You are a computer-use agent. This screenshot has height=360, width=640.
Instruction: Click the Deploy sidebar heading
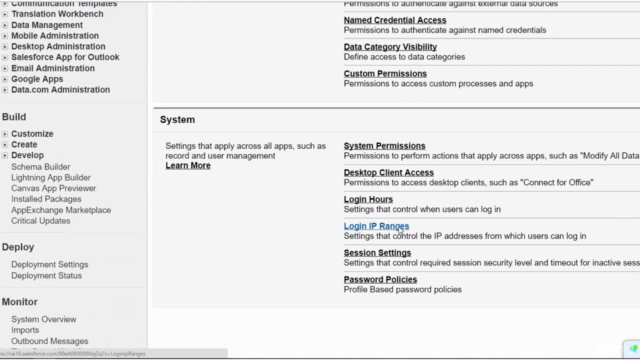coord(18,247)
